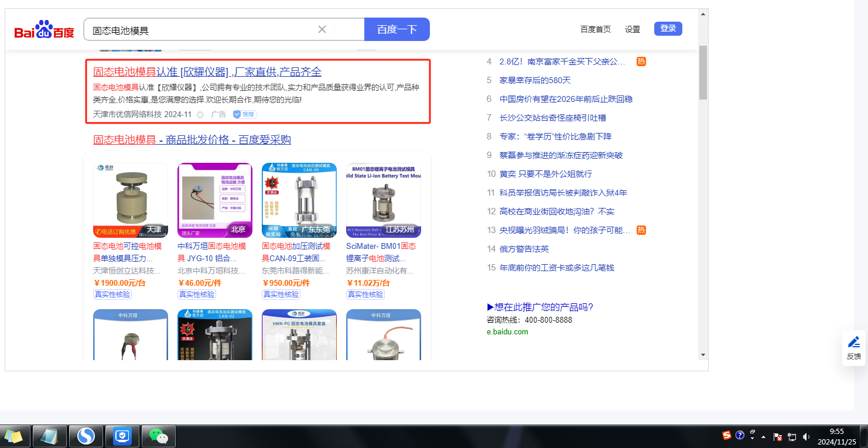Open the 天津 product thumbnail image
868x448 pixels.
[x=131, y=200]
